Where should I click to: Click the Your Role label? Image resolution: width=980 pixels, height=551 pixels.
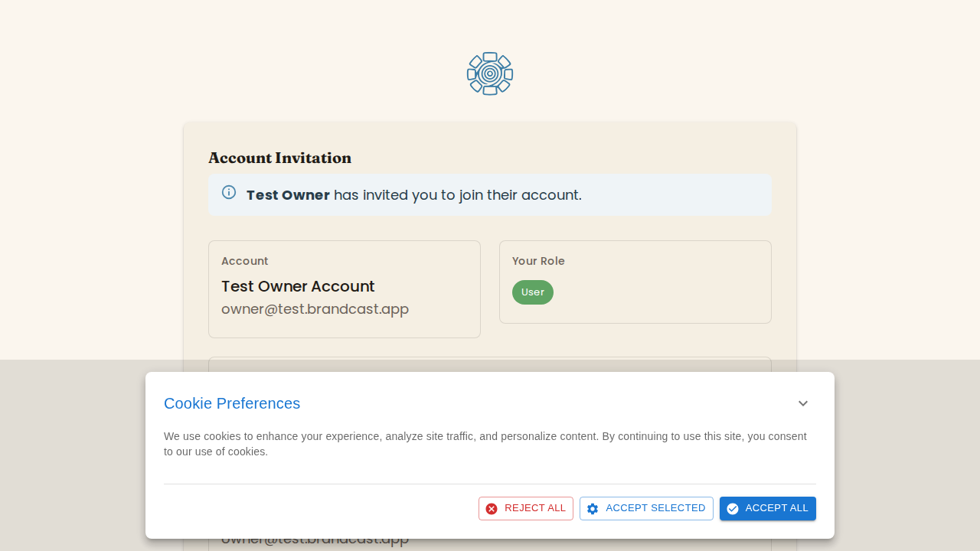point(538,261)
